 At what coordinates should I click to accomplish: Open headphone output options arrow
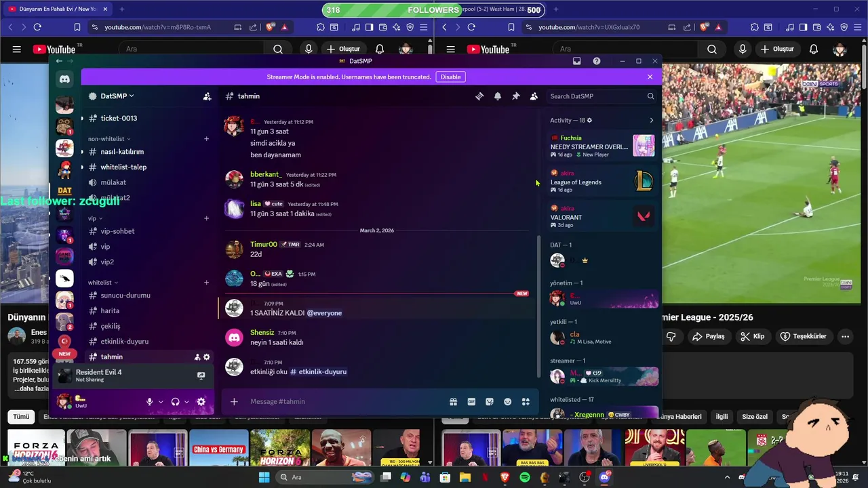(186, 402)
